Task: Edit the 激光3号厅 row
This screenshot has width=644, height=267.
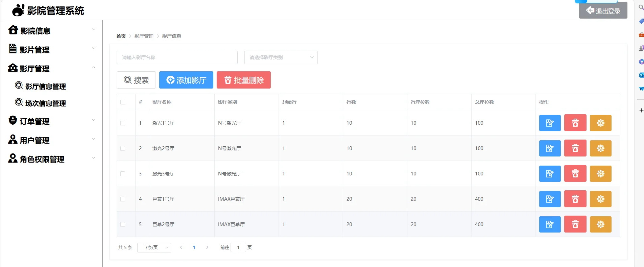Action: click(x=550, y=174)
